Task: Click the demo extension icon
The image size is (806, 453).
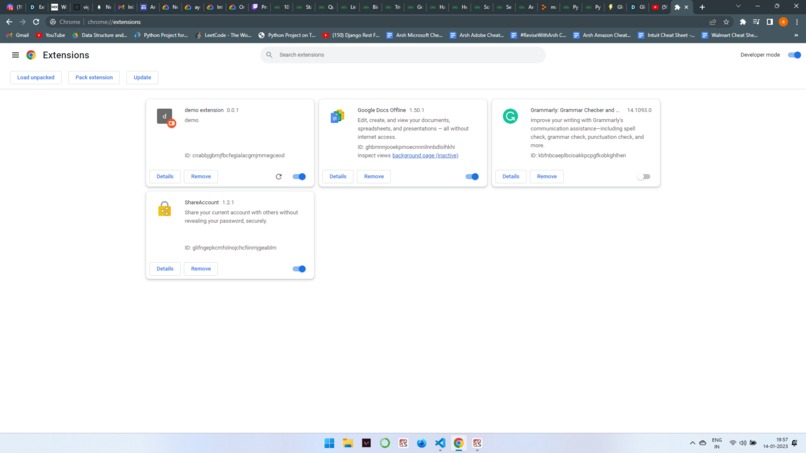Action: click(166, 117)
